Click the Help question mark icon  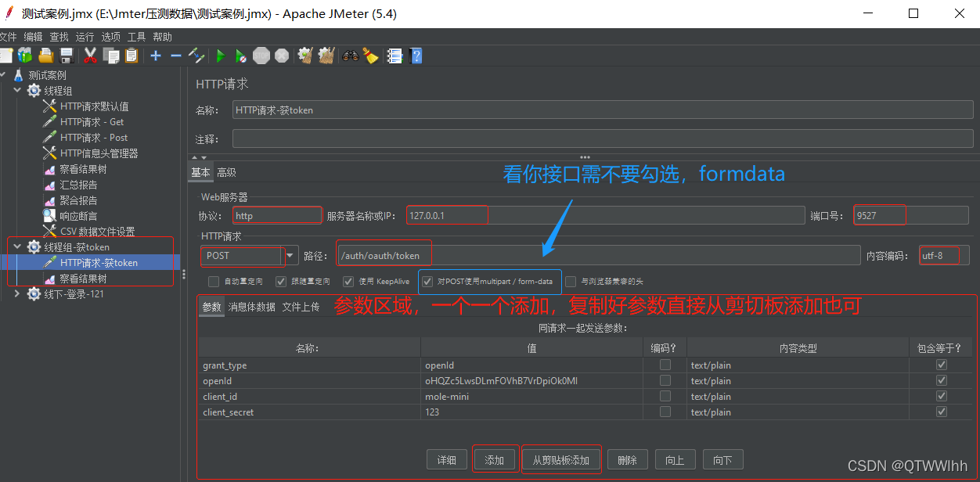[416, 56]
